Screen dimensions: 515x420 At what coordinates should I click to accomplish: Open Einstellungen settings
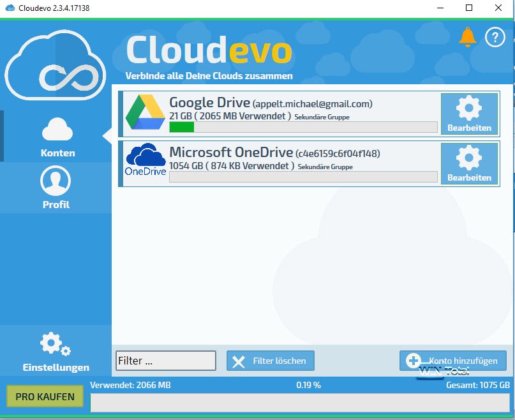(56, 352)
